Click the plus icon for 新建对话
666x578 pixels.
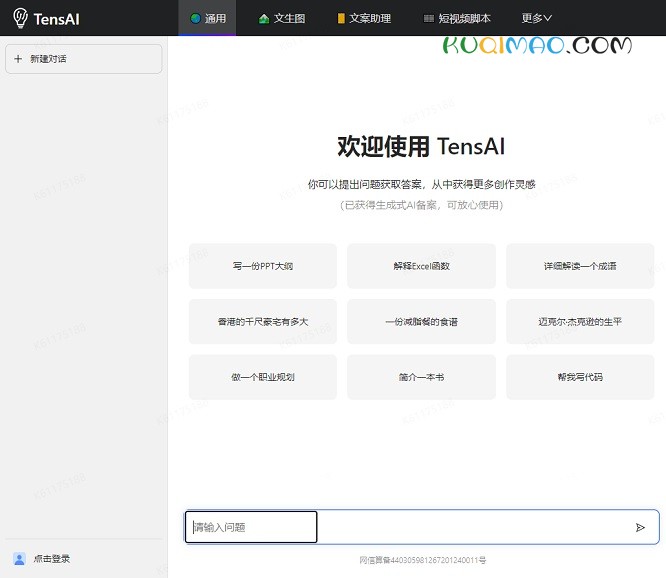pos(18,59)
